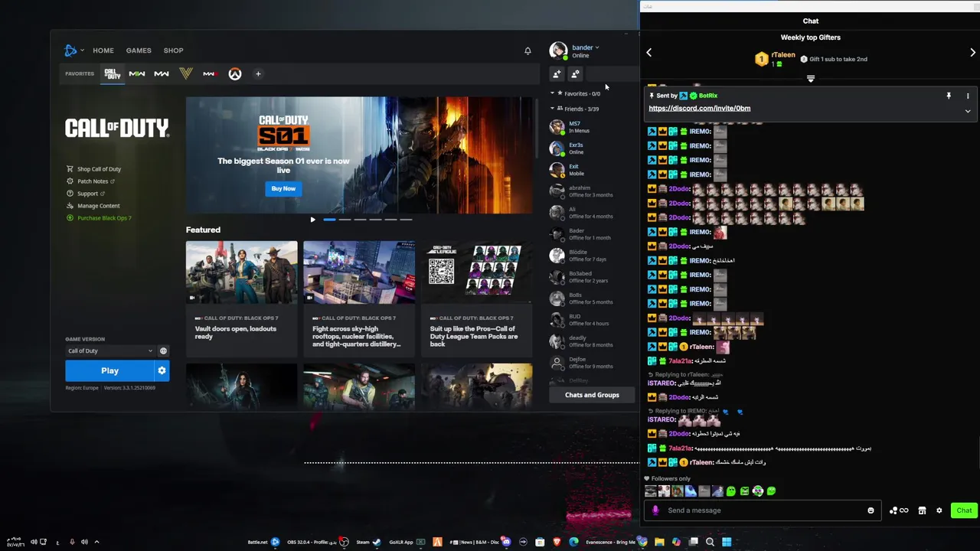This screenshot has width=980, height=551.
Task: Open Battle.net taskbar entry
Action: tap(264, 542)
